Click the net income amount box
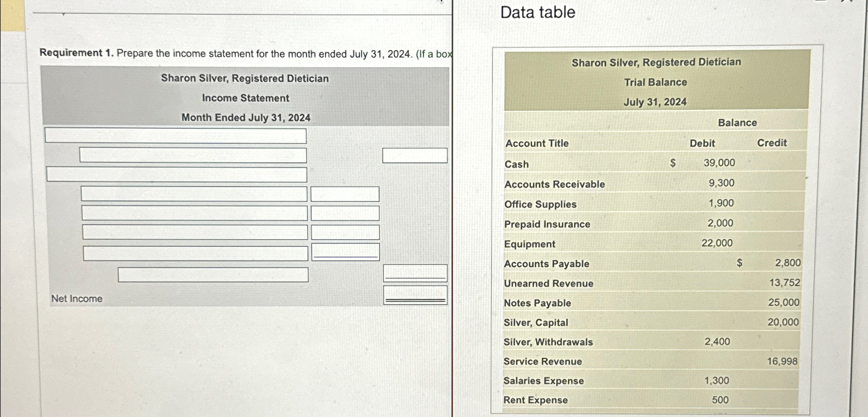This screenshot has width=868, height=417. click(415, 295)
